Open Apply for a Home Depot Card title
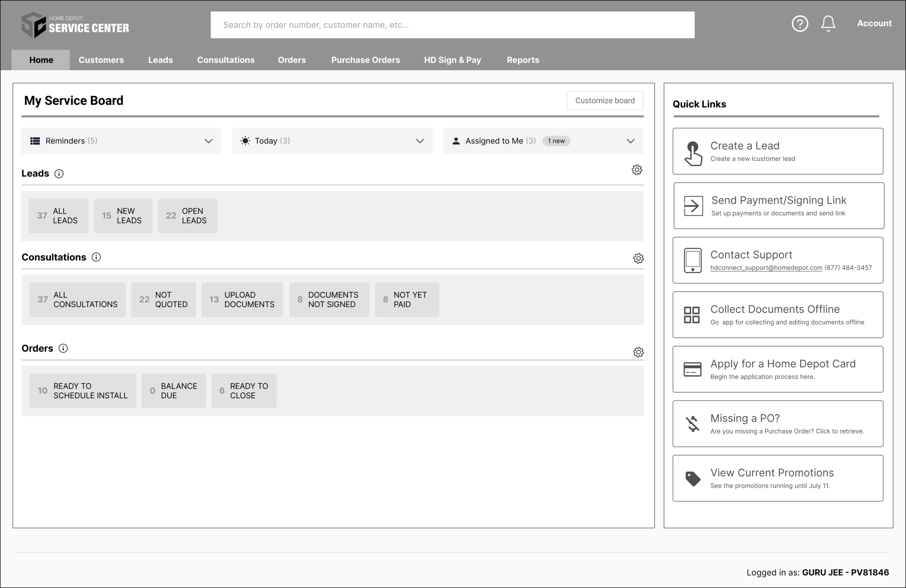906x588 pixels. [x=783, y=364]
